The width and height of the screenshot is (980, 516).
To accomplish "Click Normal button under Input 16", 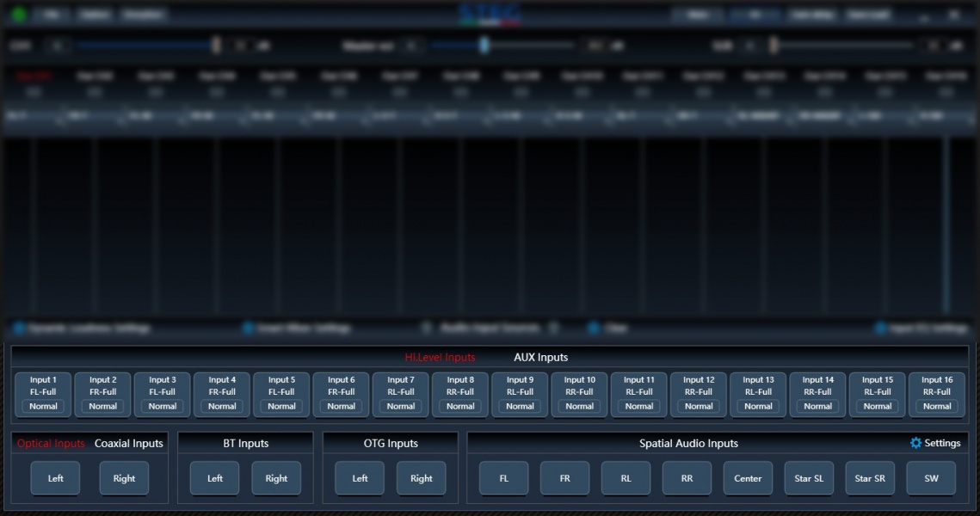I will click(937, 406).
